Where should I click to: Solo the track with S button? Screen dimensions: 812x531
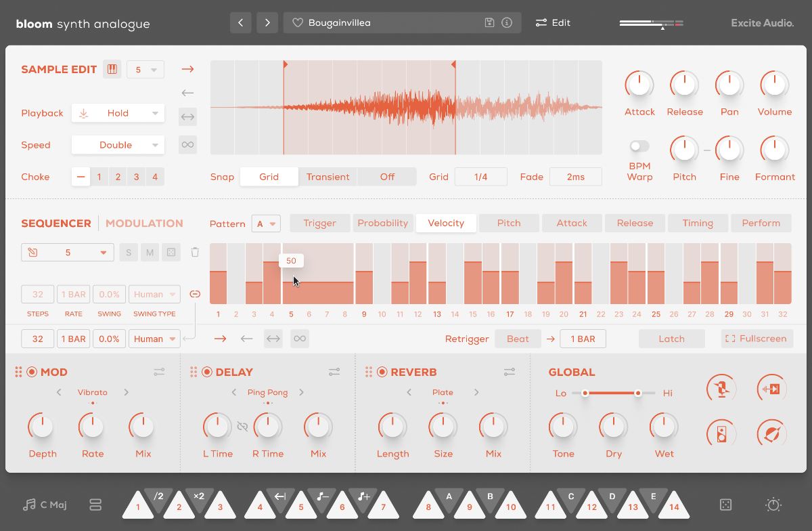[x=129, y=253]
